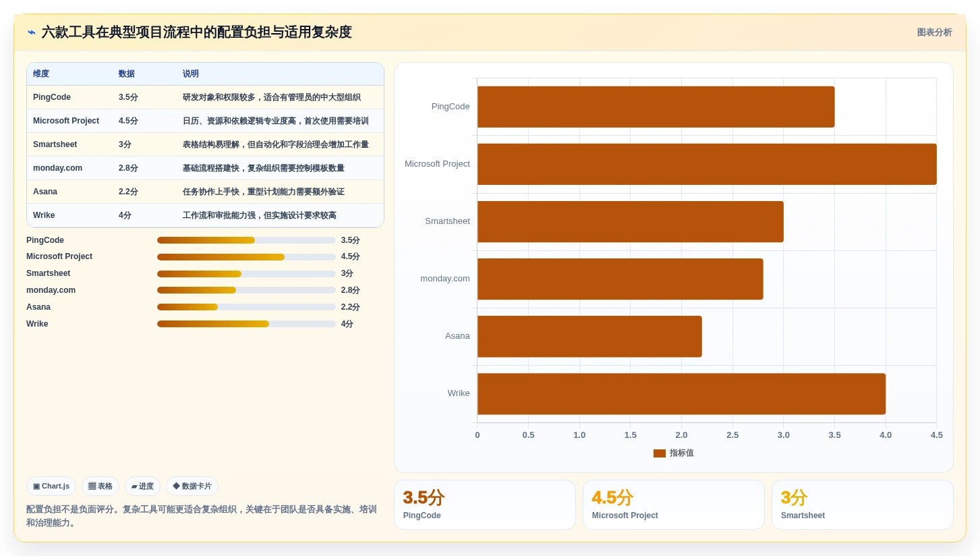The height and width of the screenshot is (556, 980).
Task: Select the PingCode table row name
Action: click(52, 97)
